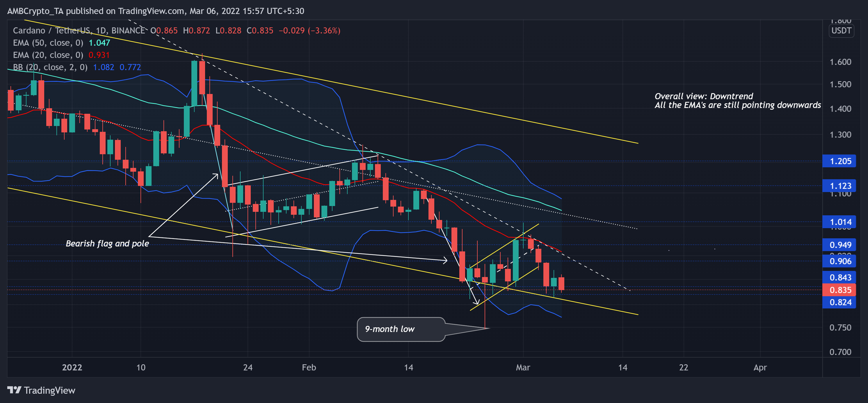Screen dimensions: 868x403
Task: Click the 22 date label on time axis
Action: tap(684, 367)
